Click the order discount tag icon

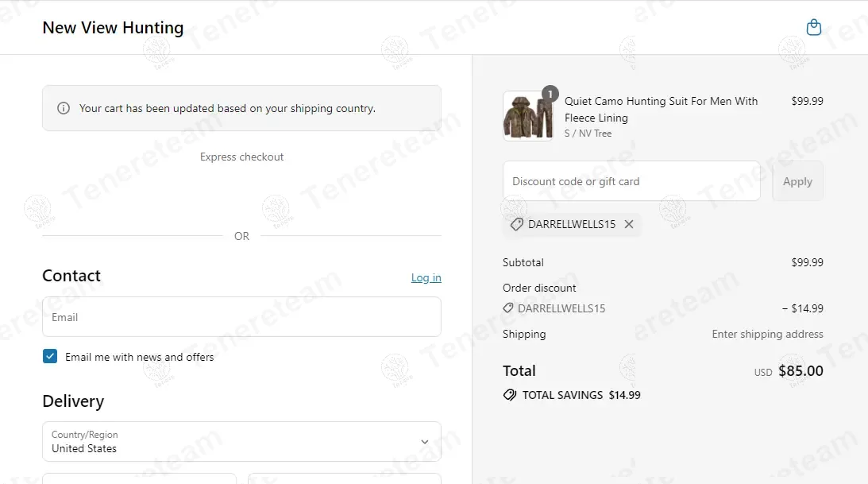(508, 308)
